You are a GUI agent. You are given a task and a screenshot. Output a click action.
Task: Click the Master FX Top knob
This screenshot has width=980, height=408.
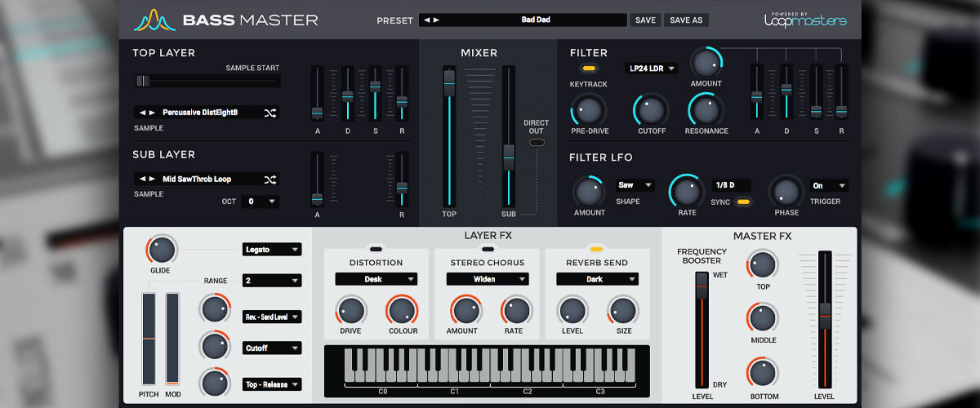tap(762, 264)
